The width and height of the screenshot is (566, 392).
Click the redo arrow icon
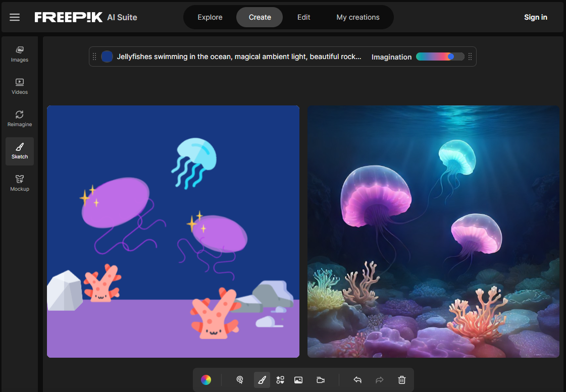(380, 380)
